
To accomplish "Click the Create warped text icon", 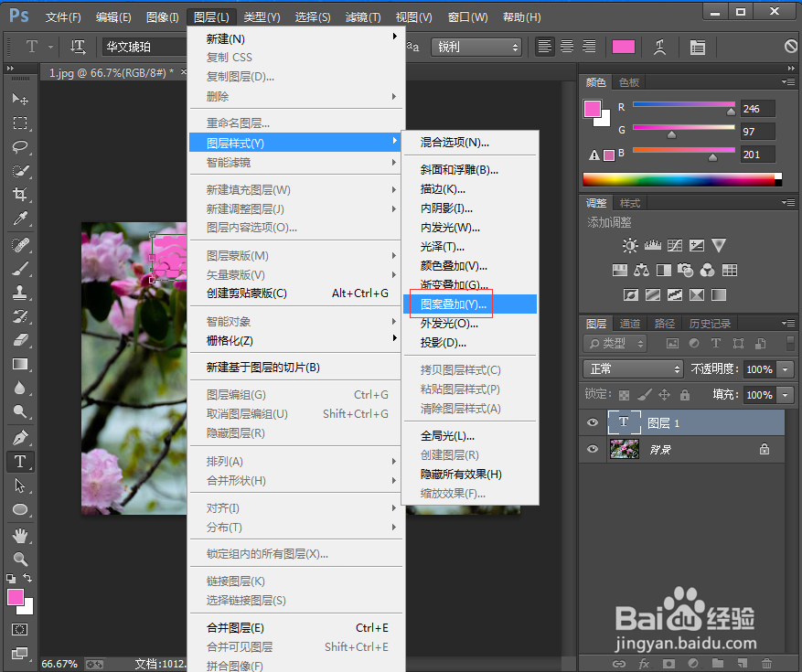I will [660, 47].
